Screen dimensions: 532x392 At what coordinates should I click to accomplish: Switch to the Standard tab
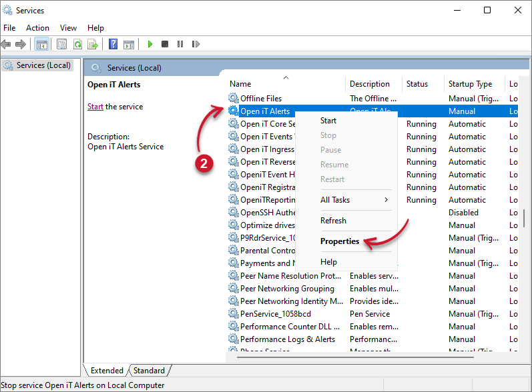pos(149,371)
